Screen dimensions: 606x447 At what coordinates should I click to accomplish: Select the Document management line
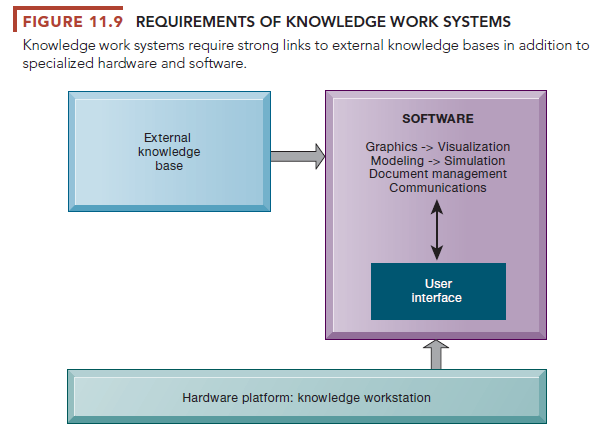coord(437,174)
